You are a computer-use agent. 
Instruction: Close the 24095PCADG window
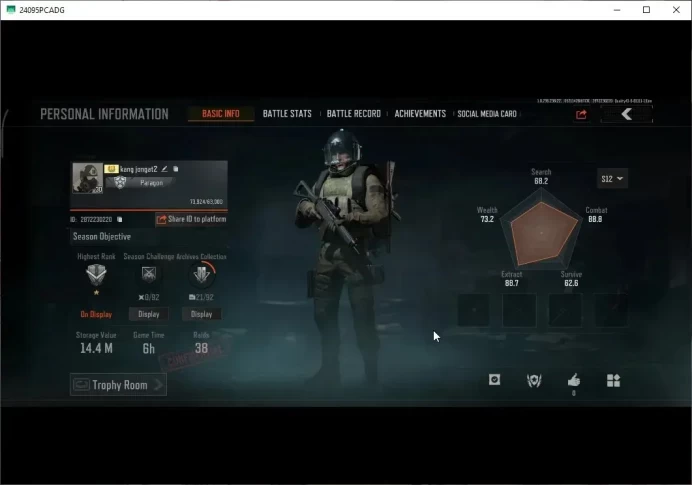coord(676,10)
